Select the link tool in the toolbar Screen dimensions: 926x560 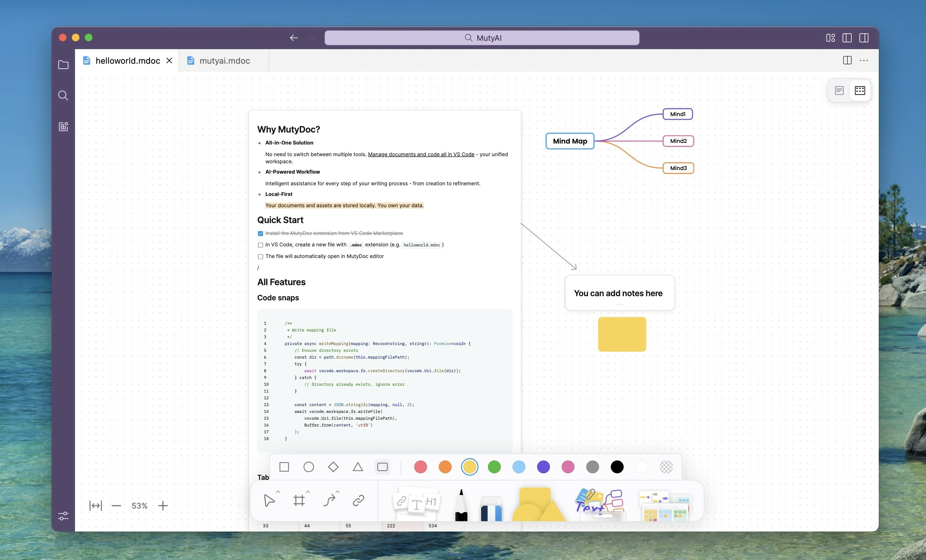[358, 500]
